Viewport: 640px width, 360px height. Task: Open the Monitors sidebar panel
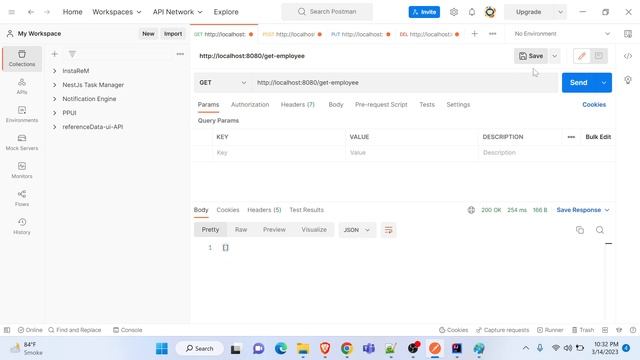tap(22, 170)
